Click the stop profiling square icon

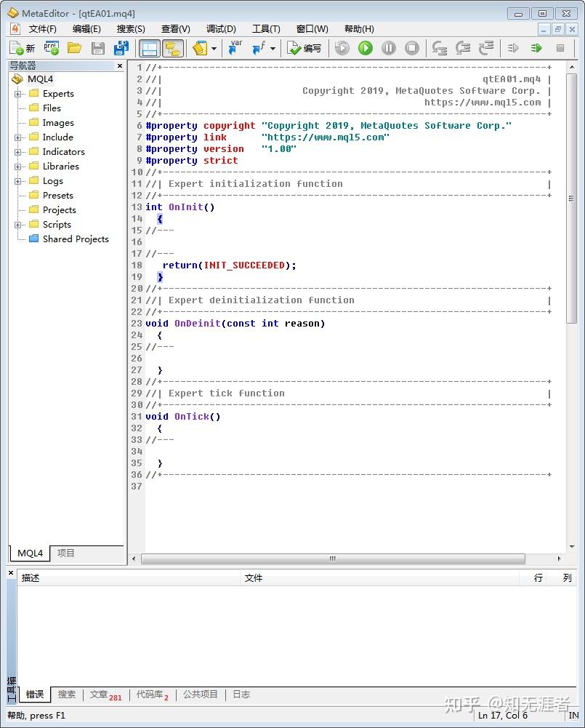click(560, 48)
